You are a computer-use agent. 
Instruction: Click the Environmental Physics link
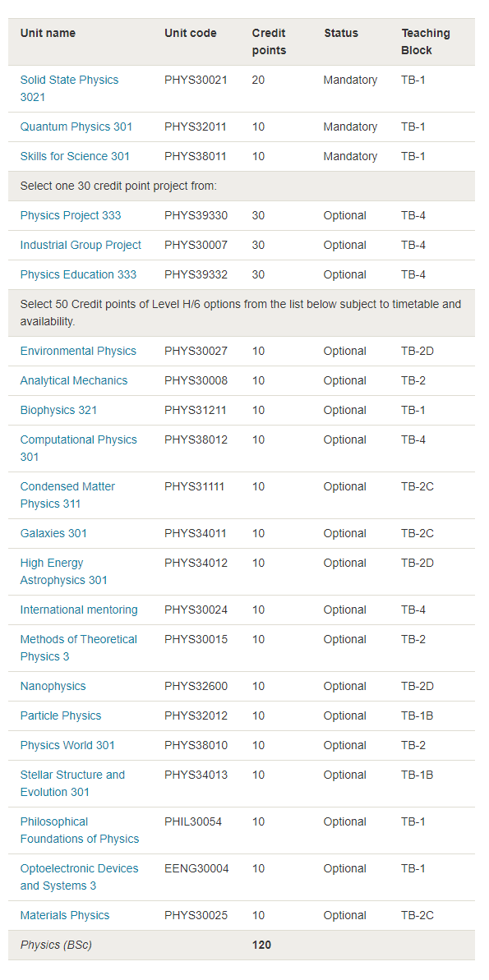(78, 352)
